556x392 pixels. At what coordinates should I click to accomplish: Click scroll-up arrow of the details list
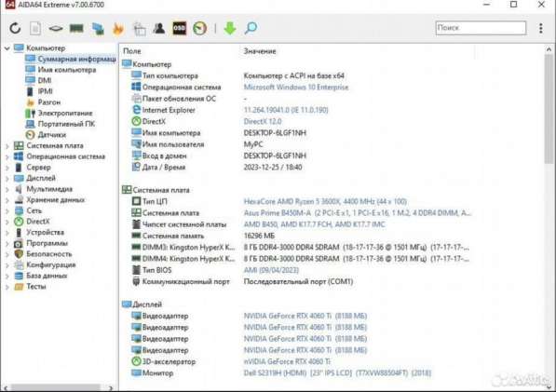coord(549,49)
